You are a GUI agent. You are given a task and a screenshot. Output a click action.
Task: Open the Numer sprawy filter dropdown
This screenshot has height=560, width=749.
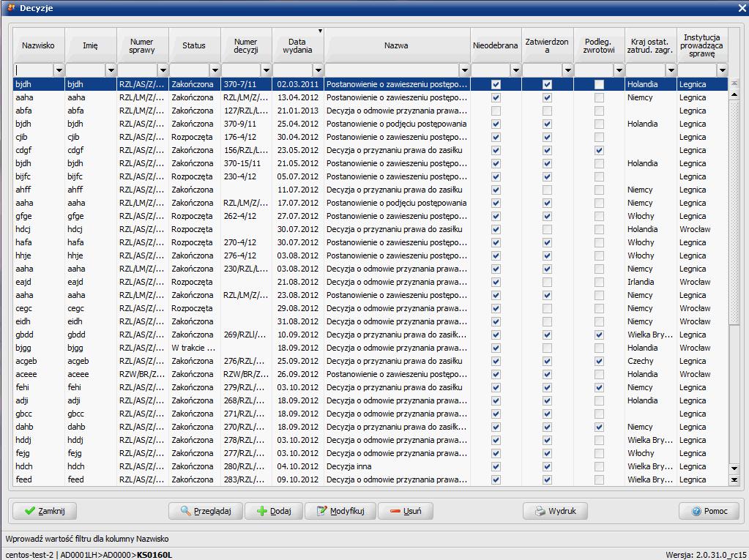point(163,70)
